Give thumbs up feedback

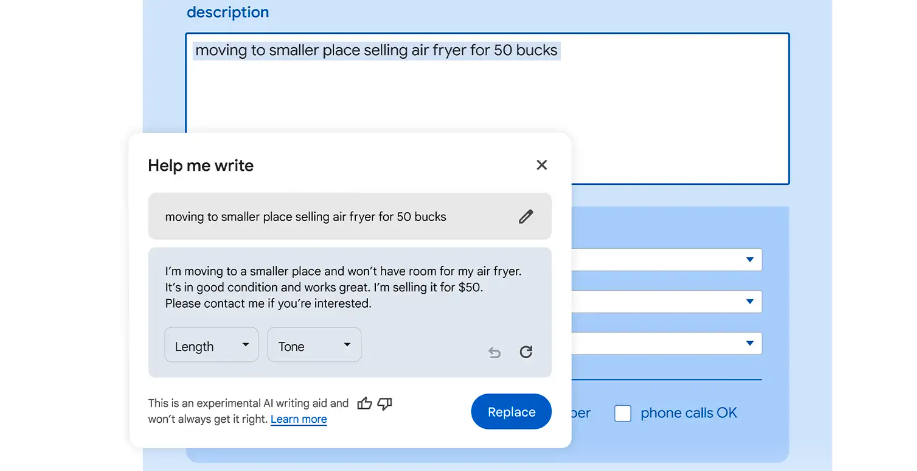[364, 403]
